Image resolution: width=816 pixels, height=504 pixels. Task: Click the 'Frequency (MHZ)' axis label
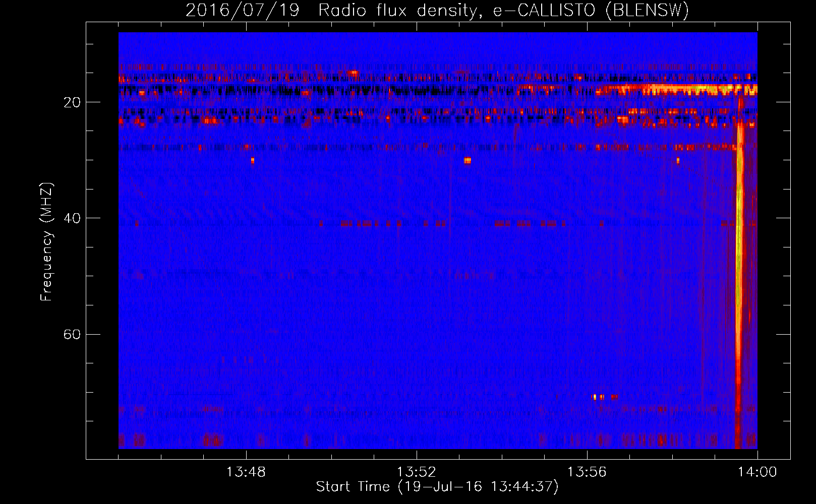click(46, 242)
